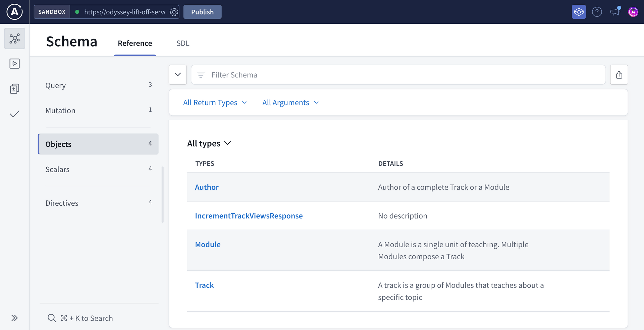Open the IncrementTrackViewsResponse type link
Screen dimensions: 644x330
[x=249, y=216]
